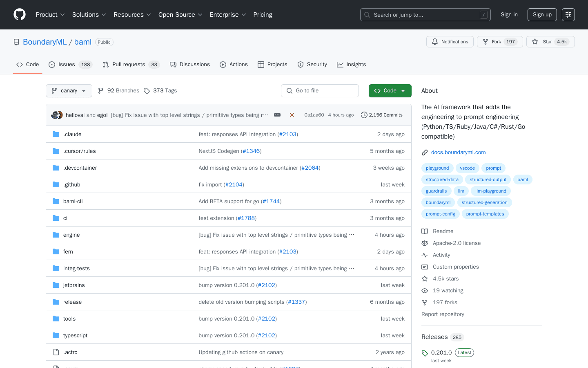
Task: Star the baml repository
Action: [550, 41]
